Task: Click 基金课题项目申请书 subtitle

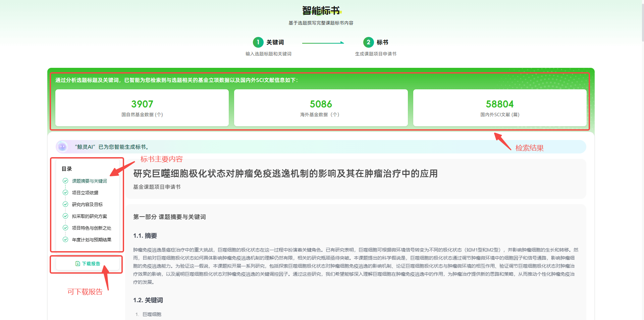Action: point(157,187)
